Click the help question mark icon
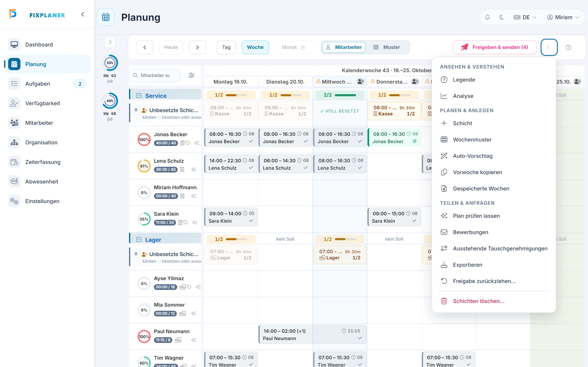 click(x=568, y=47)
